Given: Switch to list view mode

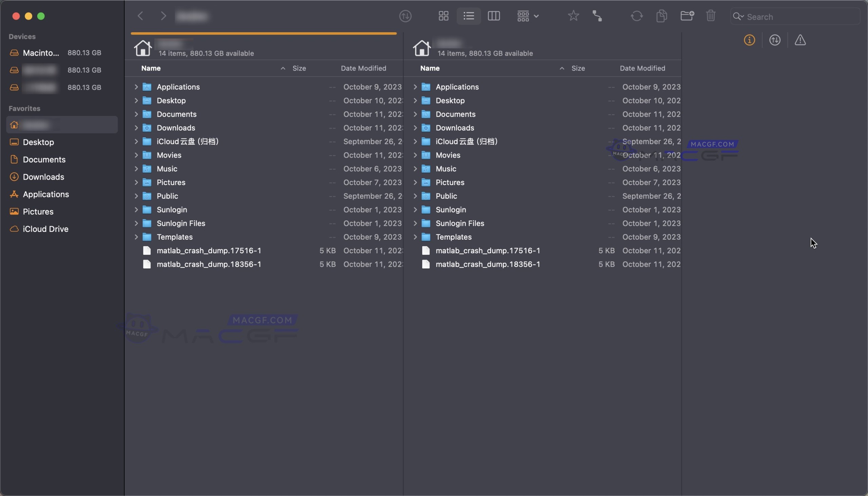Looking at the screenshot, I should point(469,16).
